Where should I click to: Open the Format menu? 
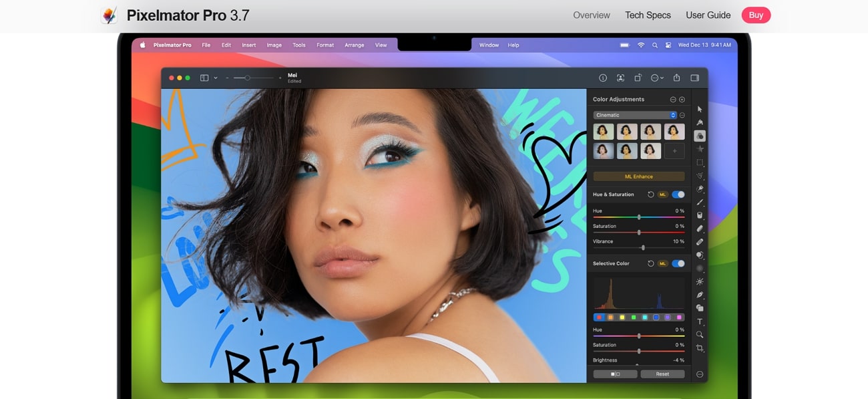point(325,45)
